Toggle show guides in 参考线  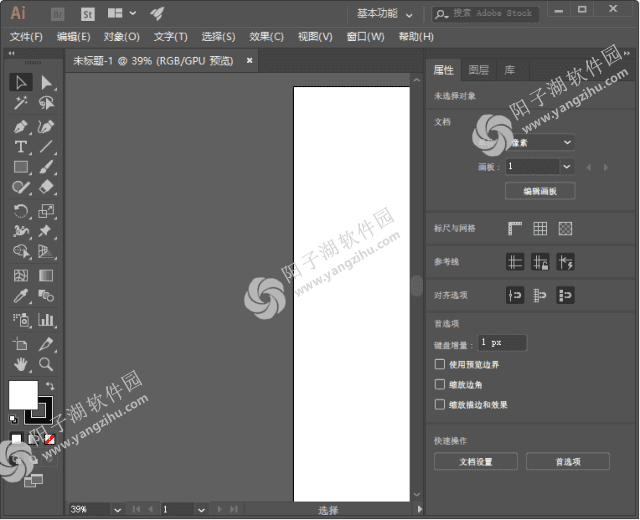coord(515,262)
